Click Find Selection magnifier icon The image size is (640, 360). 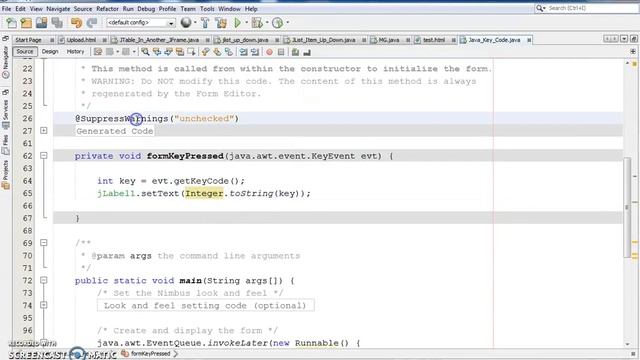[145, 52]
